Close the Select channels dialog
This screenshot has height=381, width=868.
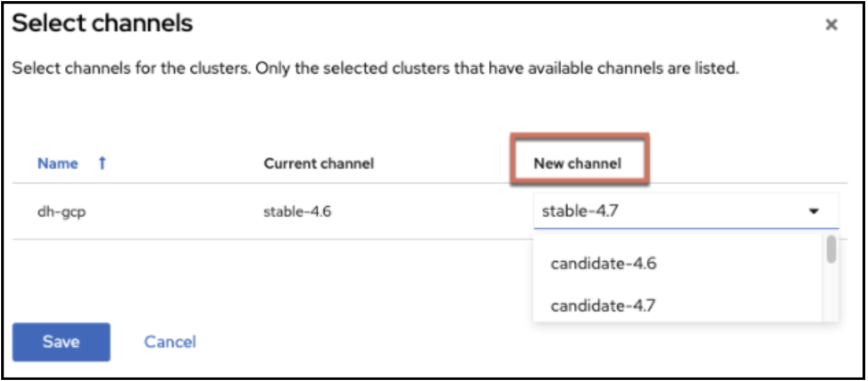[831, 25]
